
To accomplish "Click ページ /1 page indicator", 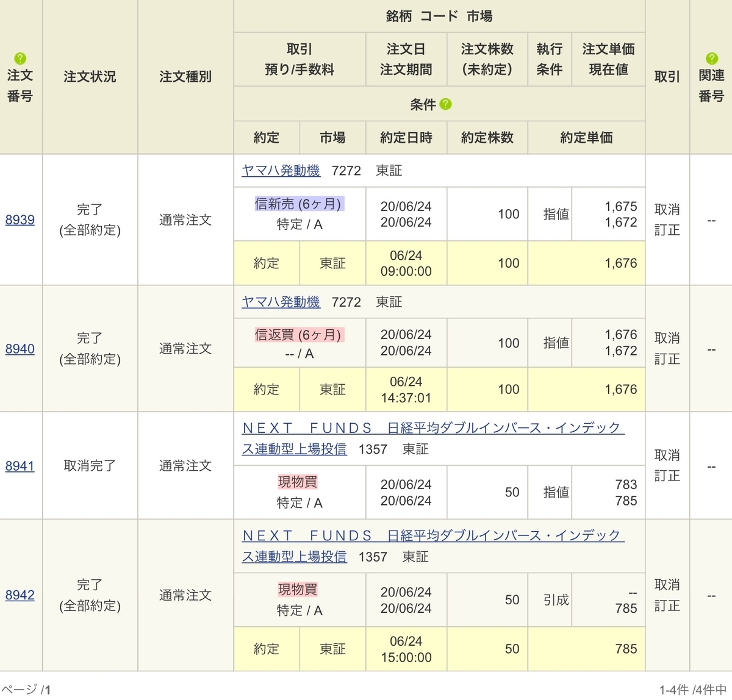I will pos(26,690).
